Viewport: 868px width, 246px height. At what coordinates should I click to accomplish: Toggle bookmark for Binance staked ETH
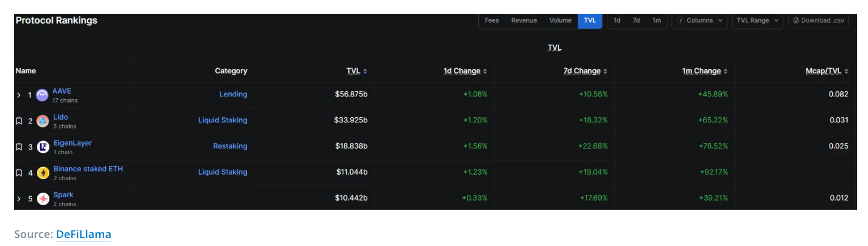pos(19,173)
